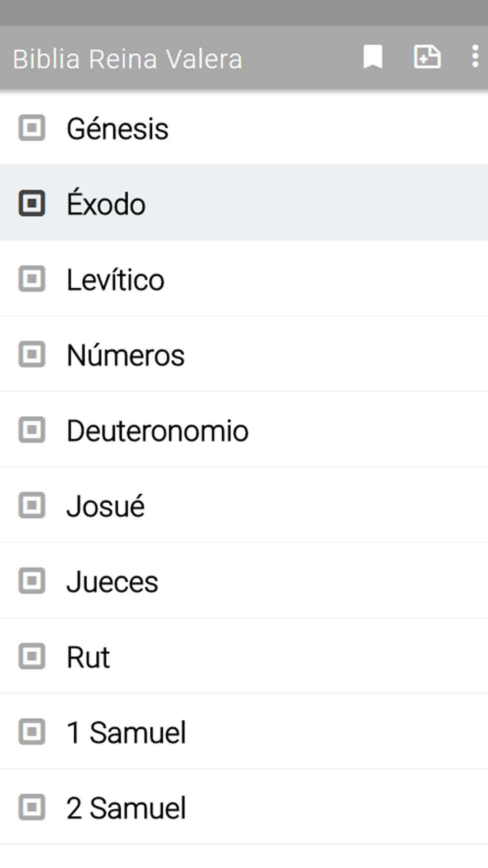488x868 pixels.
Task: Open the book Deuteronomio
Action: click(244, 429)
